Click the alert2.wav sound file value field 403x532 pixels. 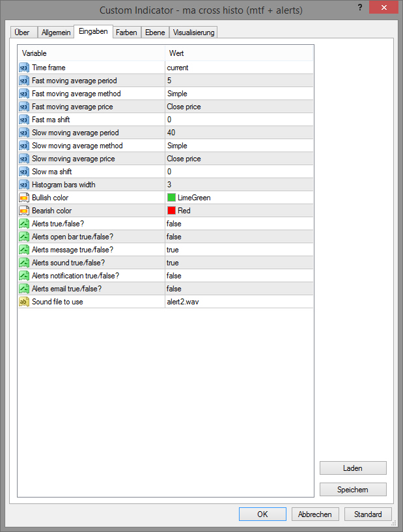[238, 302]
